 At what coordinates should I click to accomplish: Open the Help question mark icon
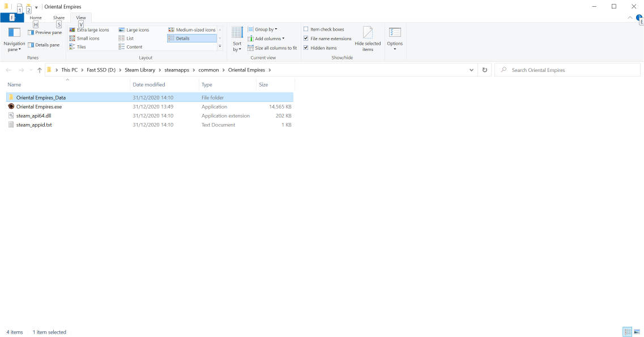pos(639,18)
